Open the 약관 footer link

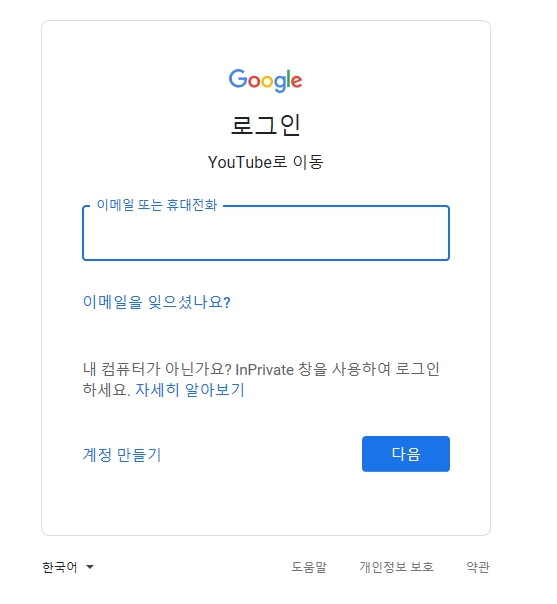tap(478, 567)
